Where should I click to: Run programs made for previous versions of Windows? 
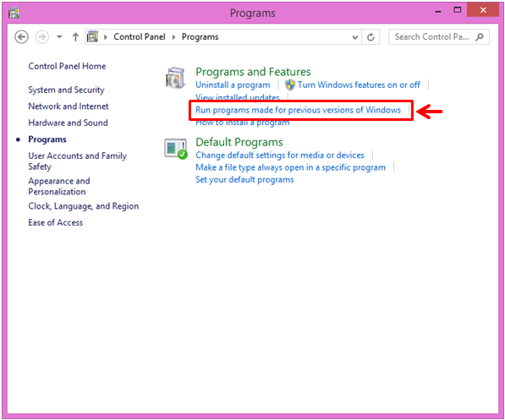pyautogui.click(x=299, y=110)
